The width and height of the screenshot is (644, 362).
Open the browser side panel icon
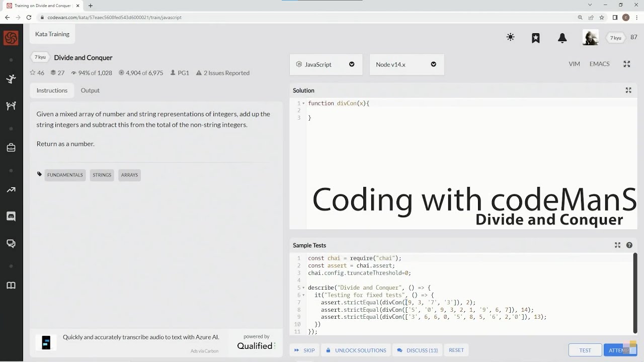point(615,17)
